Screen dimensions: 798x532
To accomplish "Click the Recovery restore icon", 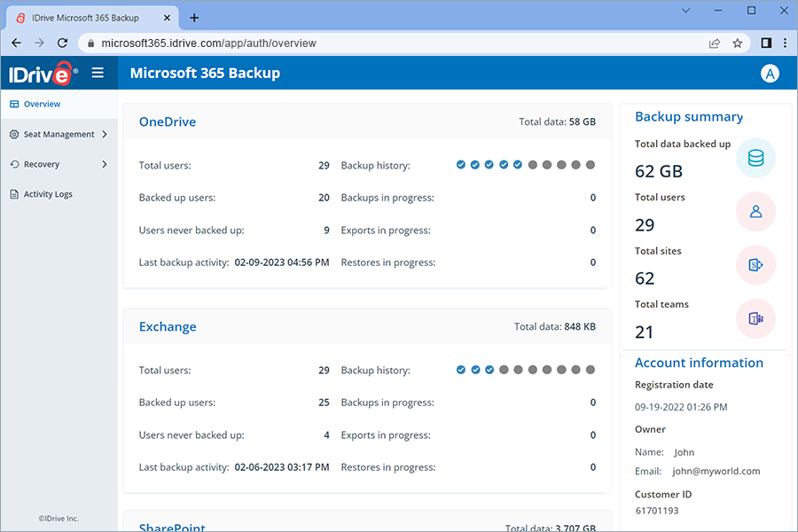I will coord(14,164).
